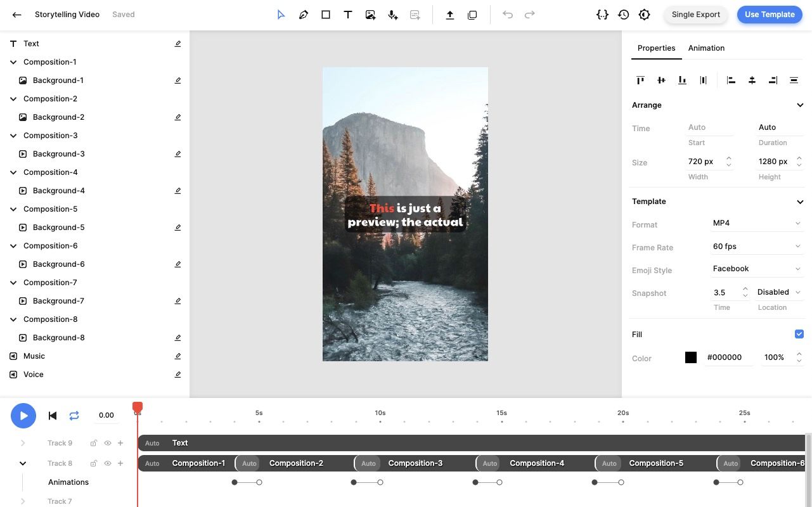Toggle the loop playback button

74,416
